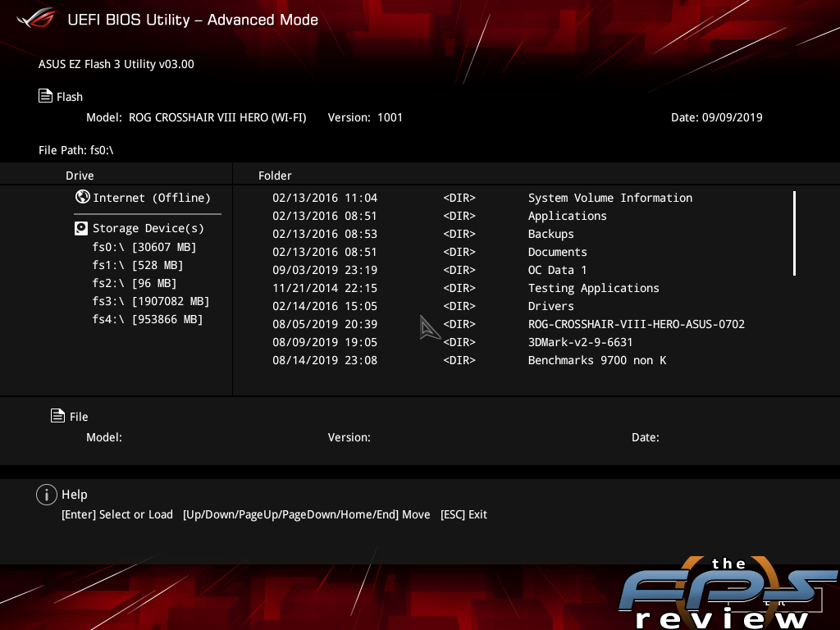Click the 02/13/2016 11:04 date entry

pyautogui.click(x=325, y=198)
